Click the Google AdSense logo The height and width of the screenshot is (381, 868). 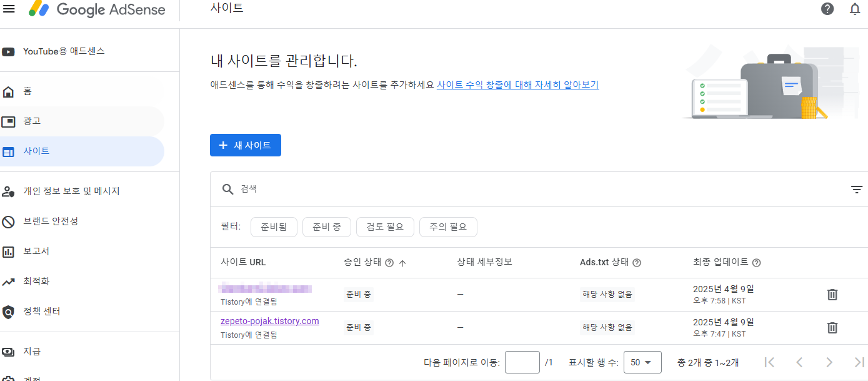tap(97, 9)
